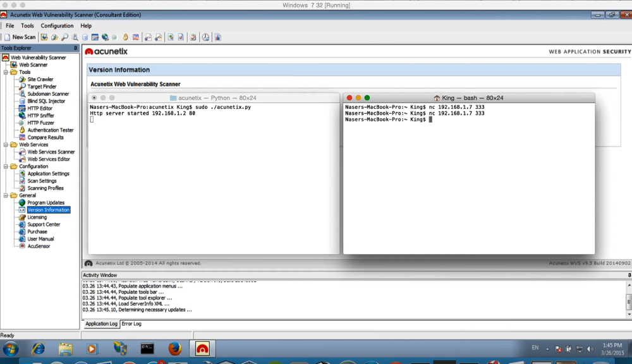Launch Site Crawler toolbar icon
Viewport: 632px width, 364px height.
click(54, 37)
